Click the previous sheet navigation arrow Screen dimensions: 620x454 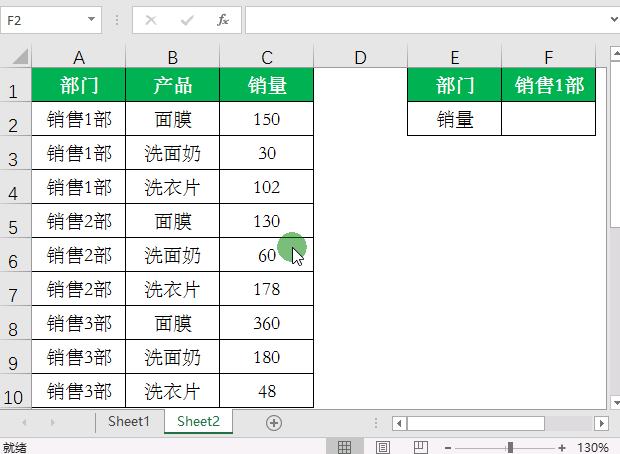[x=24, y=422]
